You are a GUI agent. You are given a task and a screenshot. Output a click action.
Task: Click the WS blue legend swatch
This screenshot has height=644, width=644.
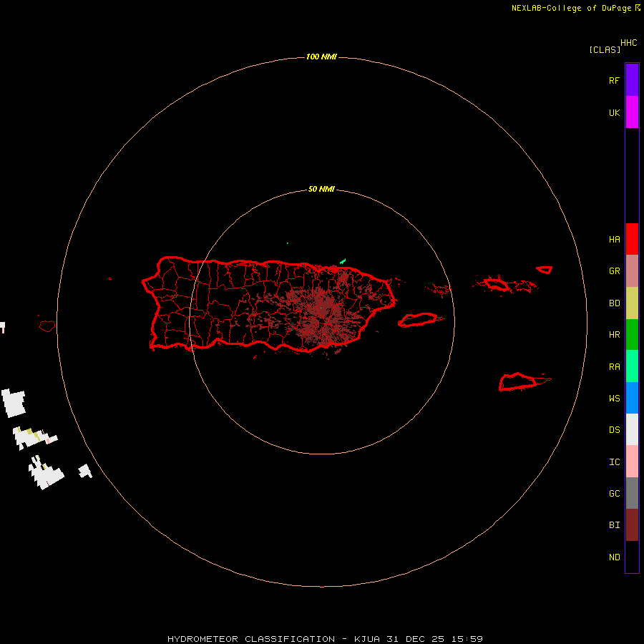coord(632,398)
